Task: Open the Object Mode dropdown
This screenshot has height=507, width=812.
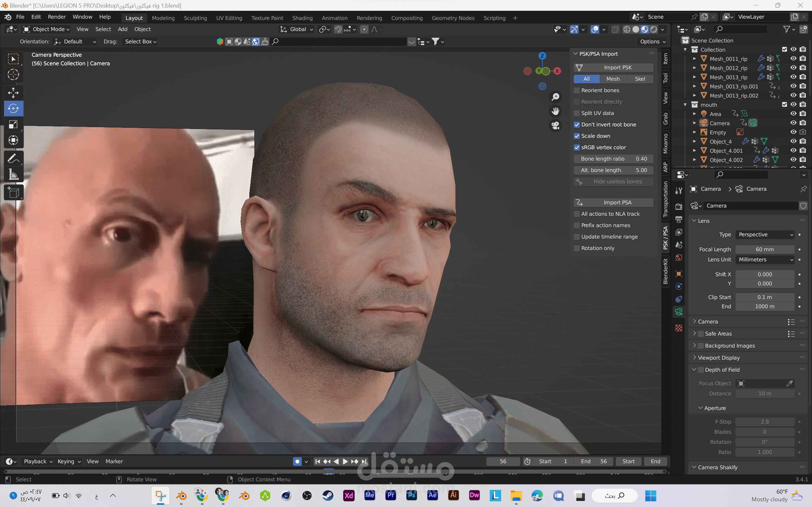Action: 46,29
